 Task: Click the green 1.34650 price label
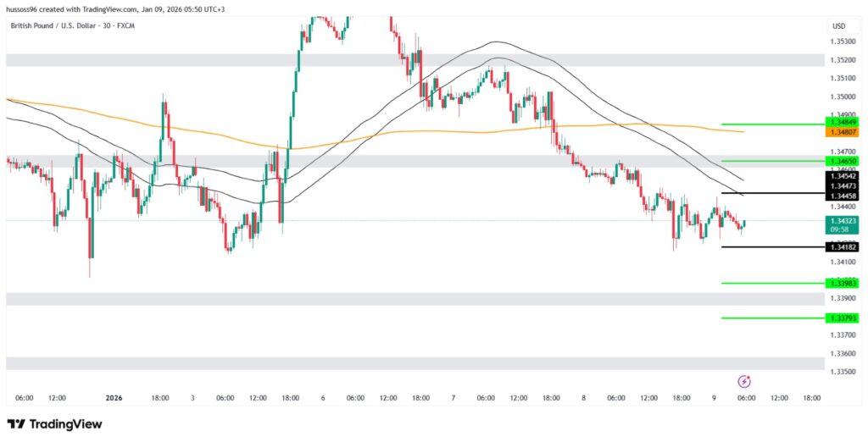click(843, 160)
